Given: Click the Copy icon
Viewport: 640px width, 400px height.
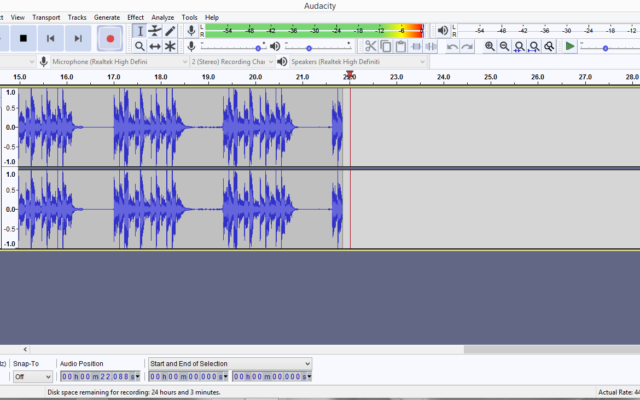Looking at the screenshot, I should pyautogui.click(x=386, y=46).
